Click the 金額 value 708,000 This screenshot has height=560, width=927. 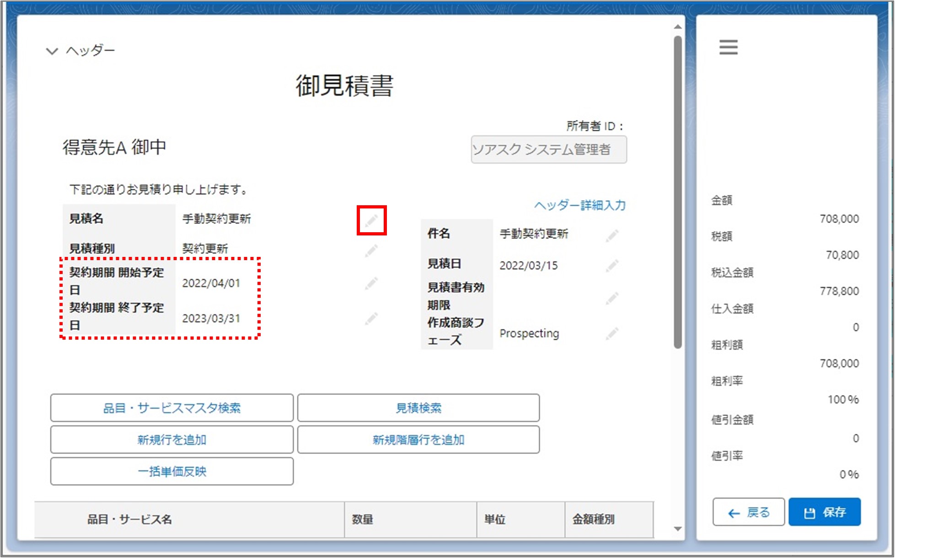click(x=839, y=219)
